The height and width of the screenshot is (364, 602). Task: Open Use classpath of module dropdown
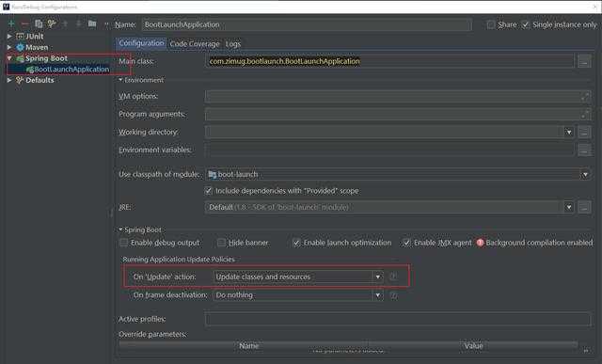(x=585, y=174)
